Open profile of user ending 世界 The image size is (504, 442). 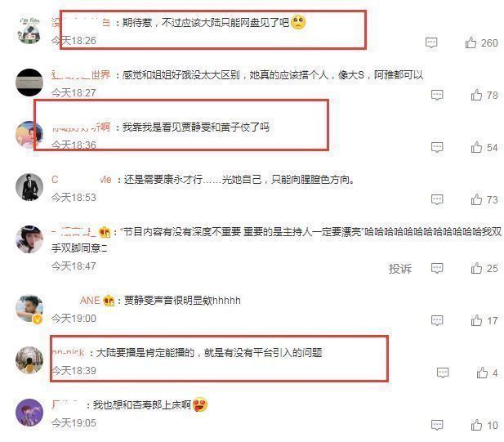[x=81, y=75]
